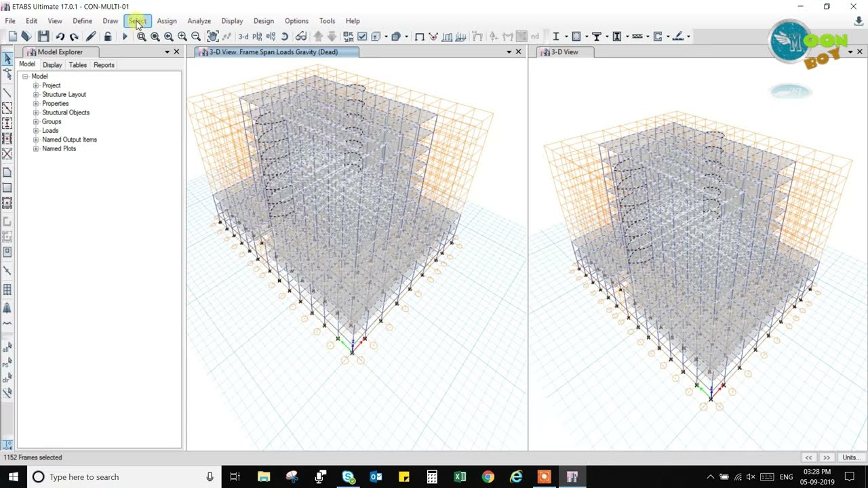Click the Steel Frame Design I-beam icon
The image size is (868, 488).
(x=556, y=37)
